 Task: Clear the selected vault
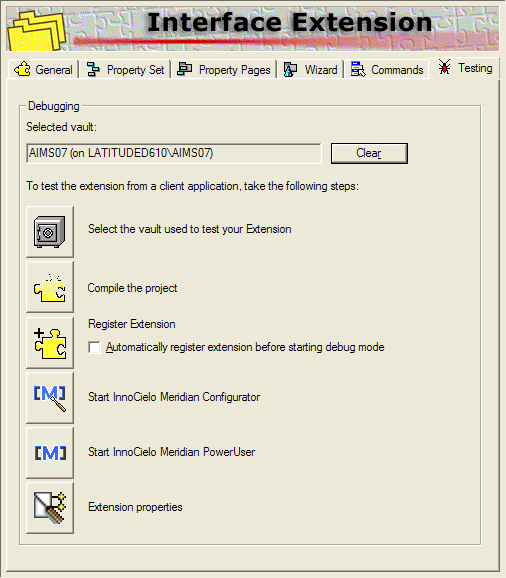point(369,153)
